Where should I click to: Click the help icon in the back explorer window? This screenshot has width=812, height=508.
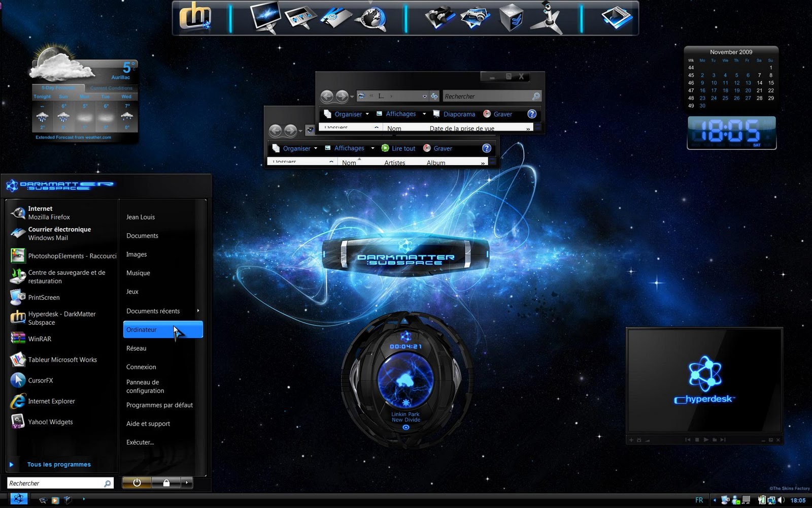pyautogui.click(x=531, y=114)
